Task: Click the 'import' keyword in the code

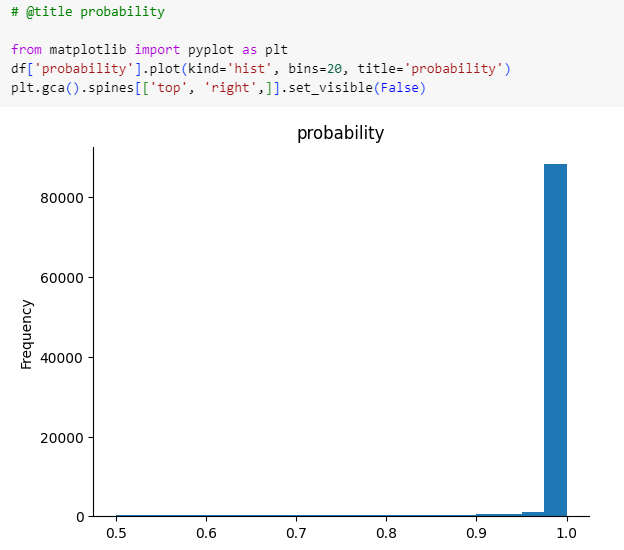Action: tap(145, 48)
